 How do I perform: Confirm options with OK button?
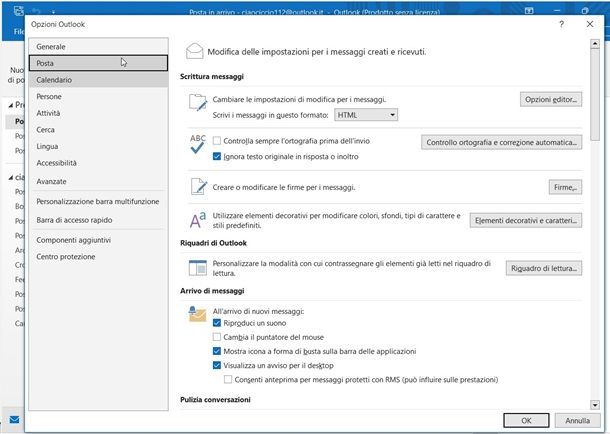tap(526, 420)
